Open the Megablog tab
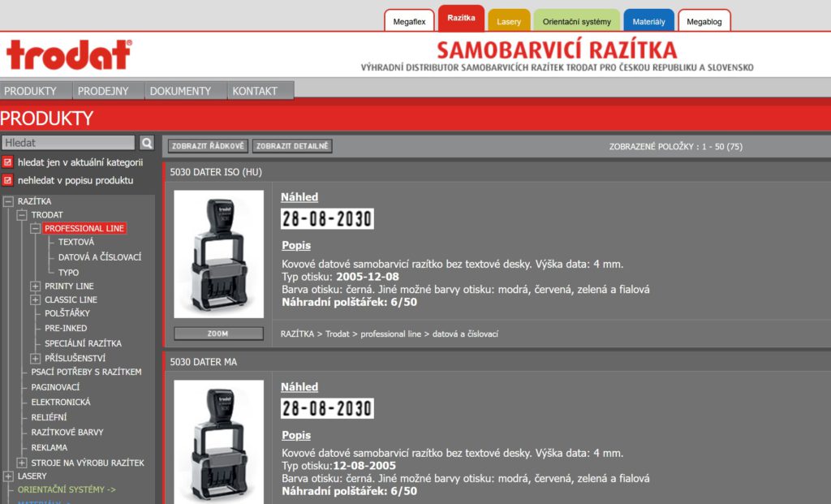831x504 pixels. [x=704, y=21]
